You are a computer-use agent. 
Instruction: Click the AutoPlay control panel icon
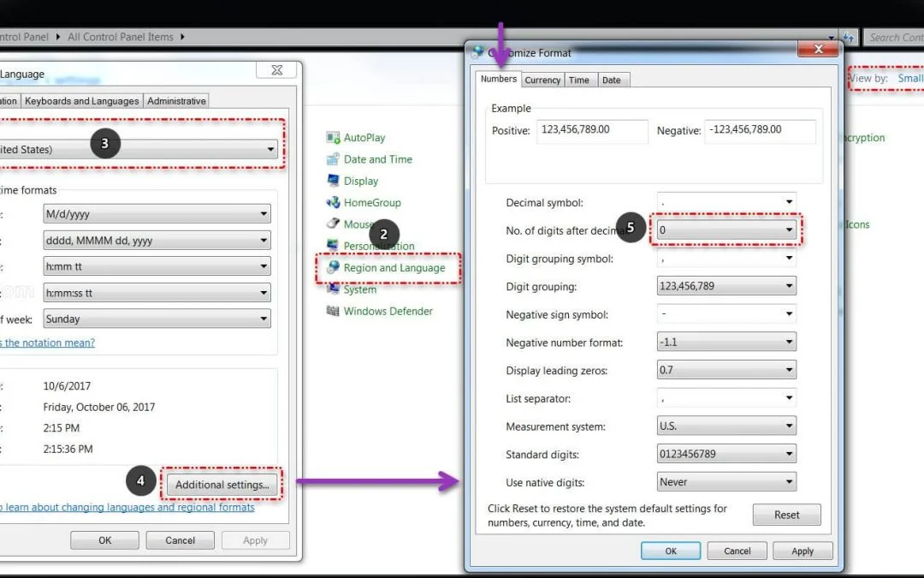pyautogui.click(x=334, y=138)
